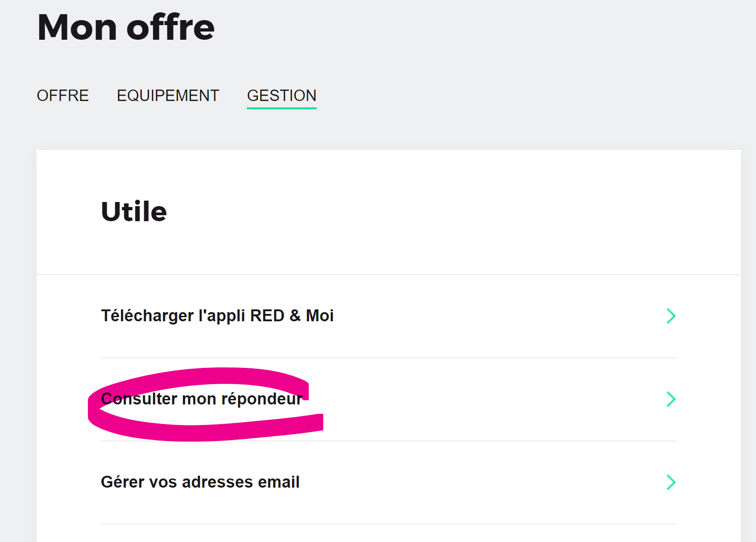Click separator between Consulter and Gérer rows

point(457,441)
